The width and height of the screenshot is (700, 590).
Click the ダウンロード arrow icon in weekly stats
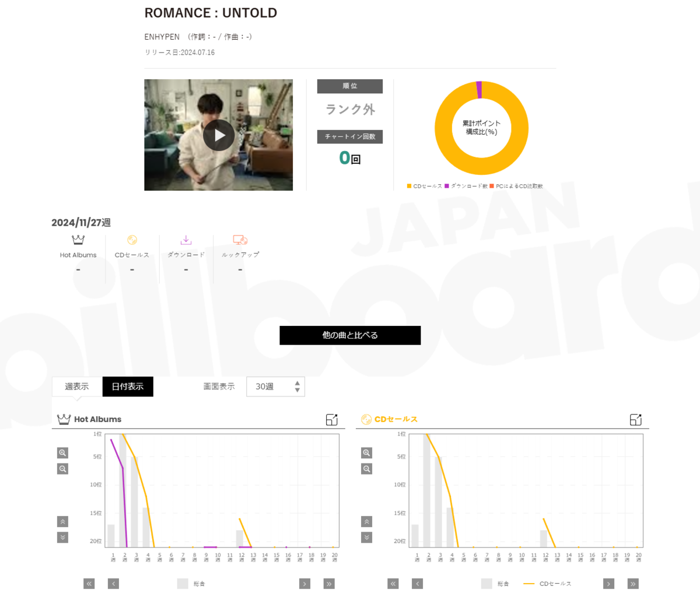coord(185,240)
